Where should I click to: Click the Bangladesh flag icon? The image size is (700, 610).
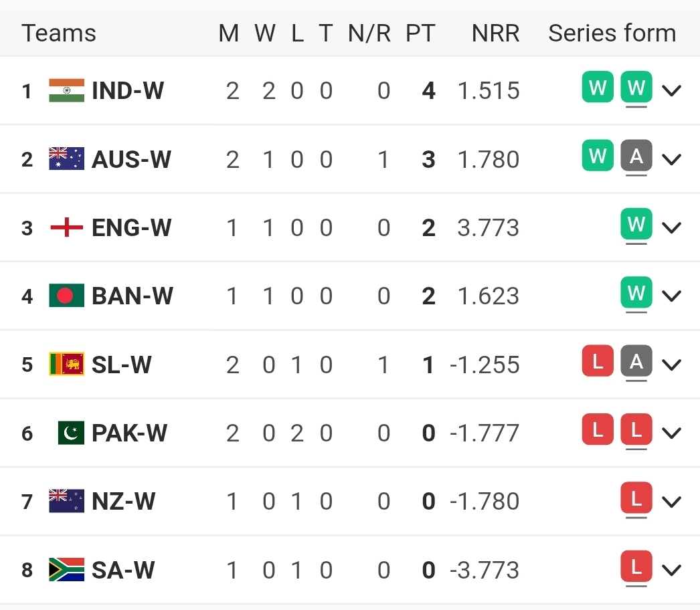pos(67,296)
